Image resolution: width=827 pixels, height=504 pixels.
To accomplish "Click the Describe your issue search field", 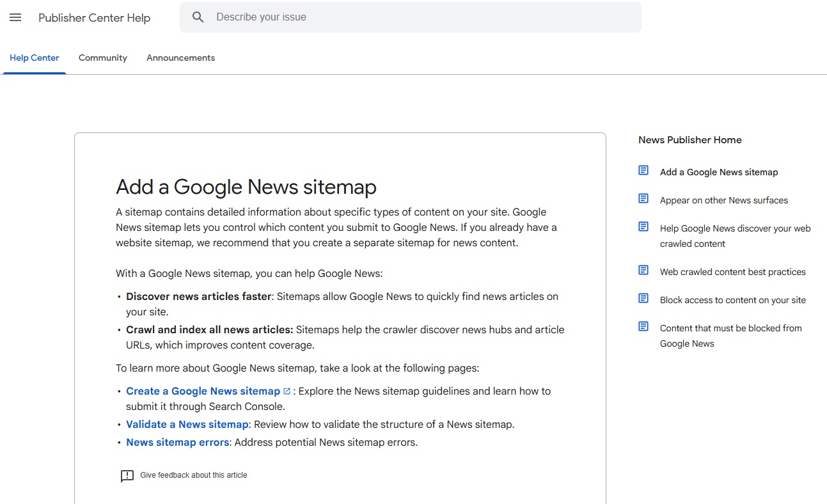I will (x=422, y=17).
